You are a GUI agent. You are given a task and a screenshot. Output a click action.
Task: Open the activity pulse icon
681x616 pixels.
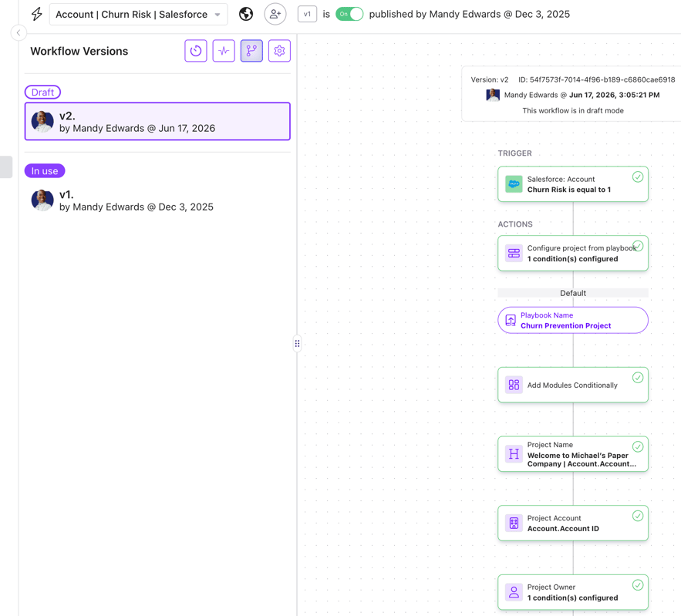(x=224, y=51)
